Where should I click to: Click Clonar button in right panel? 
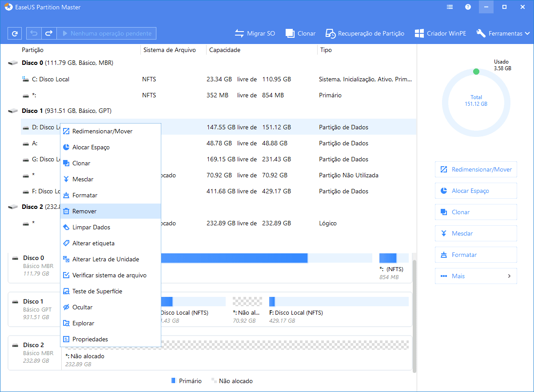pyautogui.click(x=476, y=212)
